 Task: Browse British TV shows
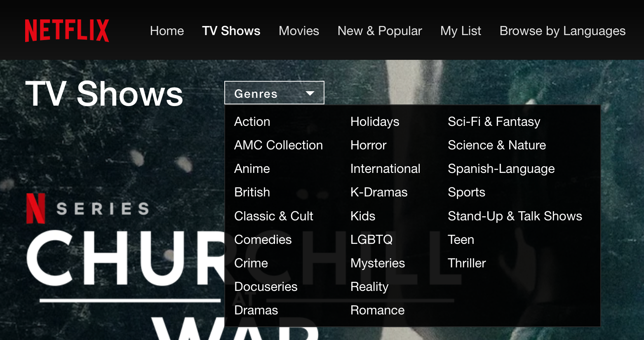point(252,192)
